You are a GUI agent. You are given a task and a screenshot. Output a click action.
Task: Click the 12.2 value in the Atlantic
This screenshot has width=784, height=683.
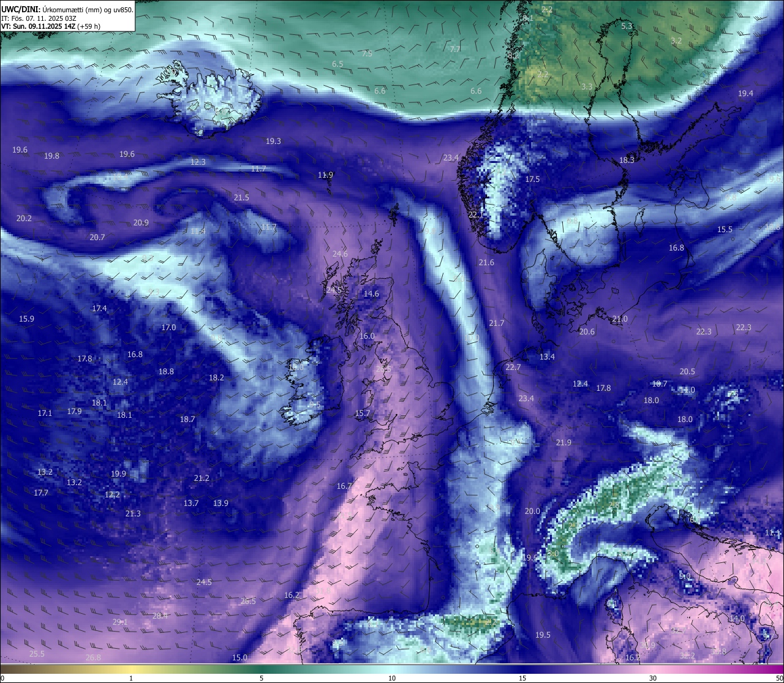(112, 494)
